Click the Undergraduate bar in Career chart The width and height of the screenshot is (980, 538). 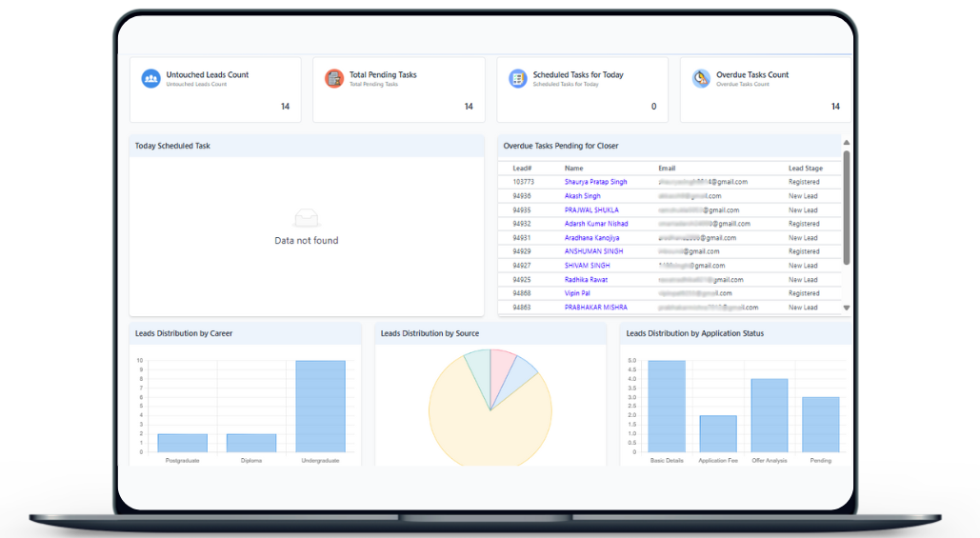(x=320, y=407)
